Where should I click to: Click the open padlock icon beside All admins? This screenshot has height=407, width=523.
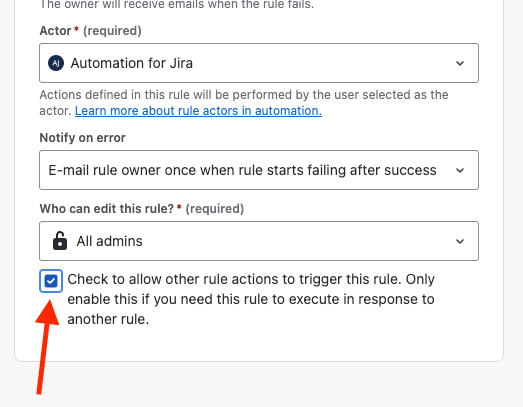pos(60,241)
